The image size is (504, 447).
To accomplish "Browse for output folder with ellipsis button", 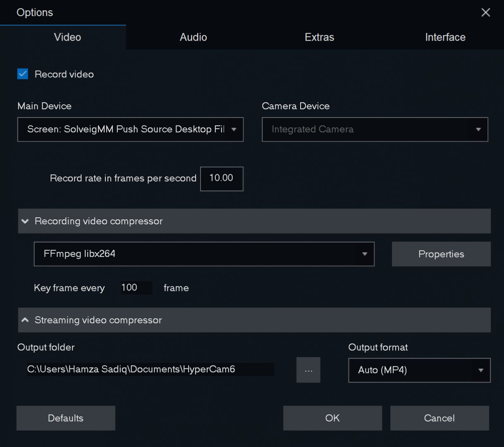I will click(x=308, y=370).
